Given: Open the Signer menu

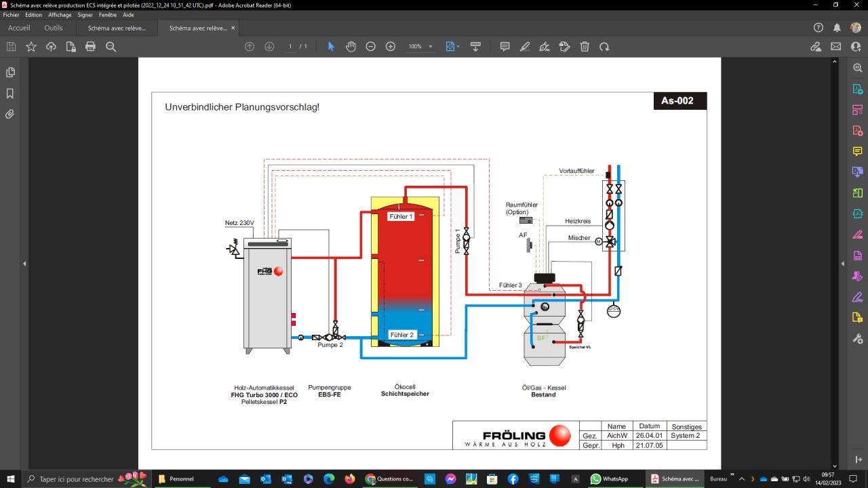Looking at the screenshot, I should click(x=85, y=15).
